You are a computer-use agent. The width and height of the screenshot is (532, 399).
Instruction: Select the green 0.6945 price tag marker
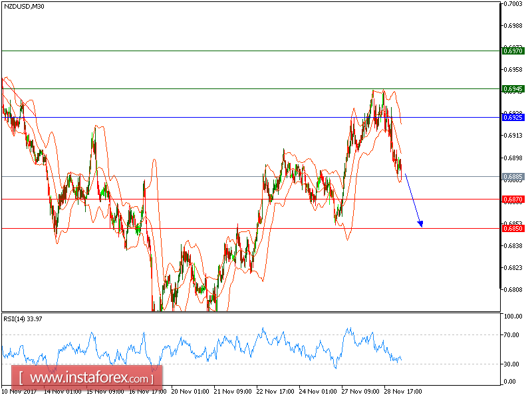513,87
